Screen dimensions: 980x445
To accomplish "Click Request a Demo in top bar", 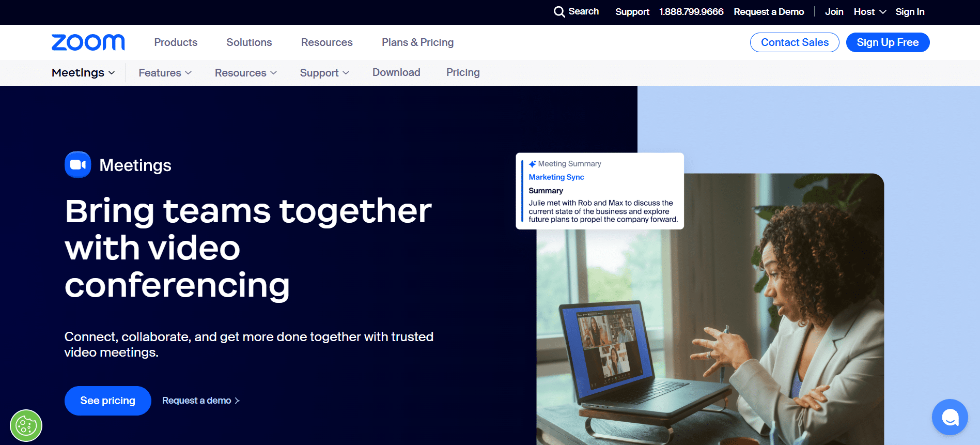I will point(769,12).
